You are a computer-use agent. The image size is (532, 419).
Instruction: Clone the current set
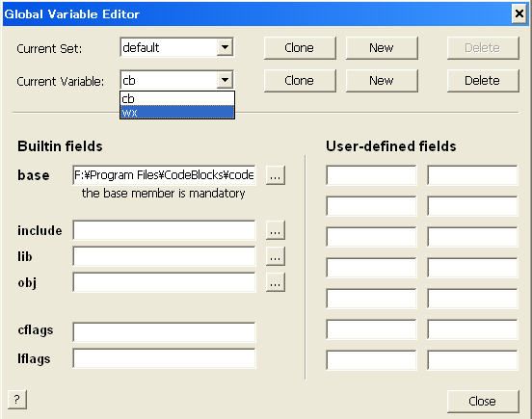click(300, 48)
